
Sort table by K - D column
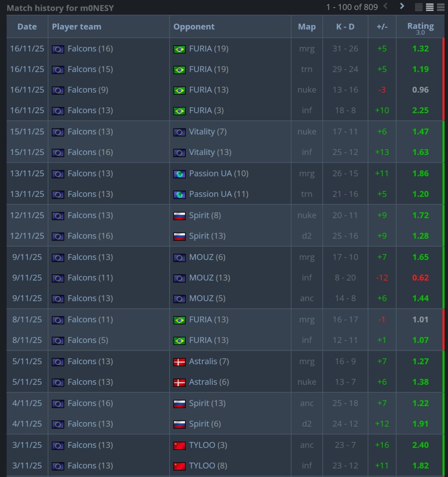(345, 27)
